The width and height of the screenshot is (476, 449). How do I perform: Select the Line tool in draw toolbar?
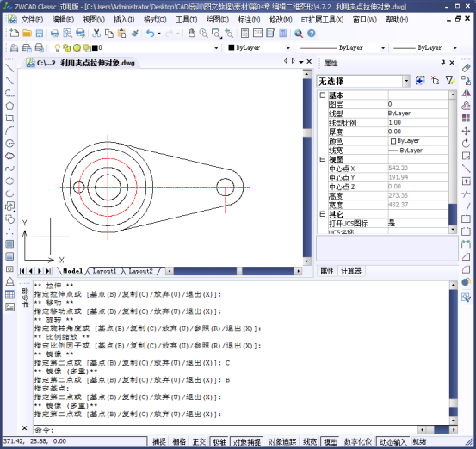click(x=9, y=68)
